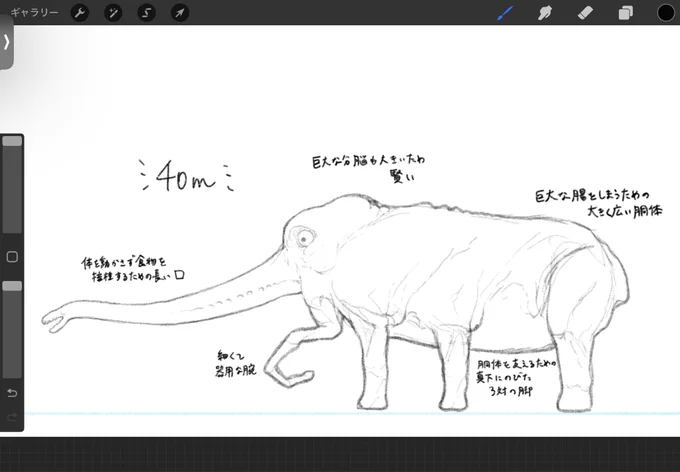680x472 pixels.
Task: Tap the creature's eye on canvas
Action: tap(304, 238)
